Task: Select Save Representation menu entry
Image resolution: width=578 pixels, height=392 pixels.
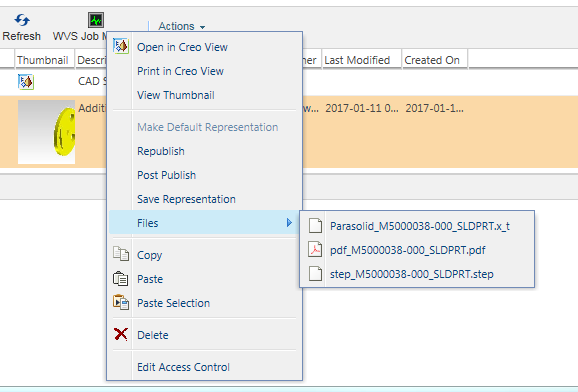Action: pyautogui.click(x=186, y=199)
